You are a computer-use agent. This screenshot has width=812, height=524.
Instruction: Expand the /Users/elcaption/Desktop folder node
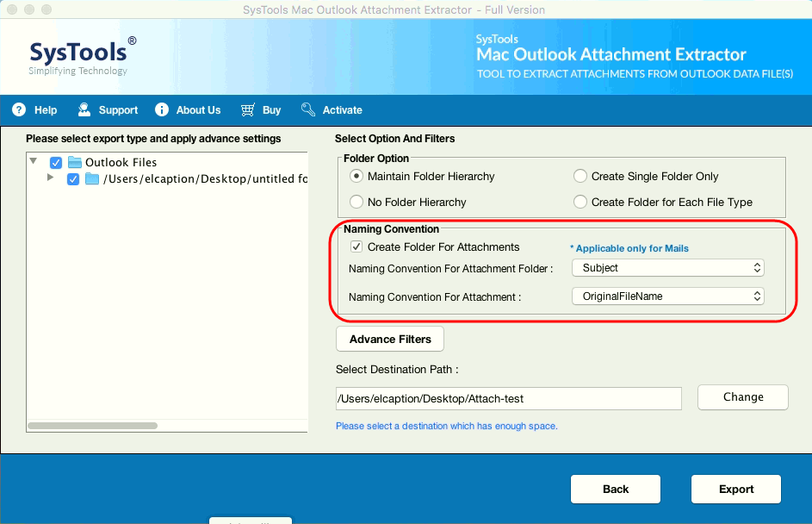50,178
